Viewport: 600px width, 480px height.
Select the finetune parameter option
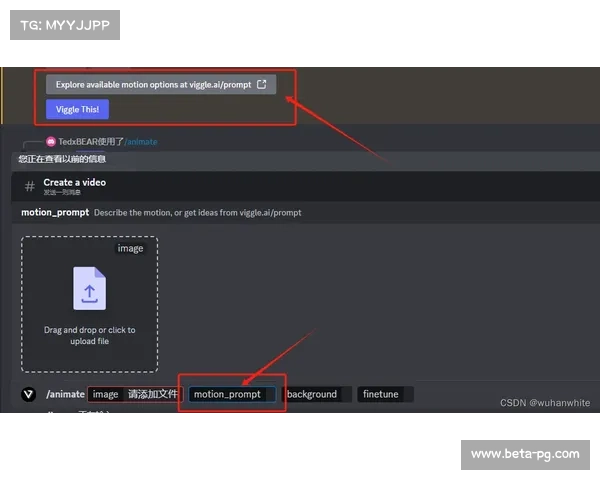(x=385, y=394)
